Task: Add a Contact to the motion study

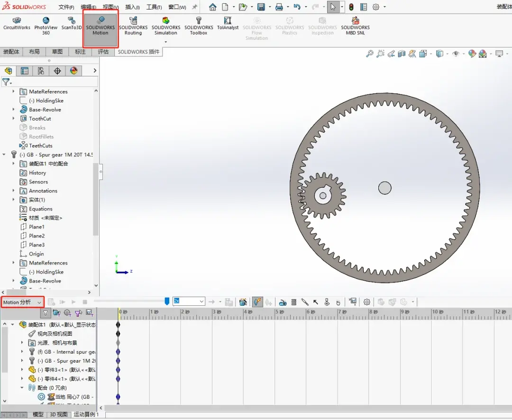Action: (x=327, y=302)
